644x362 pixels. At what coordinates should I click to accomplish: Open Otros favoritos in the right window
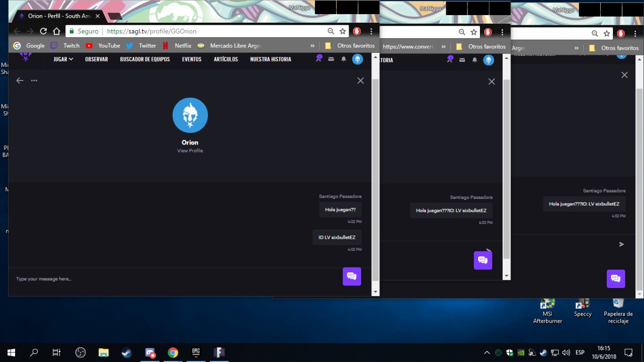point(614,48)
